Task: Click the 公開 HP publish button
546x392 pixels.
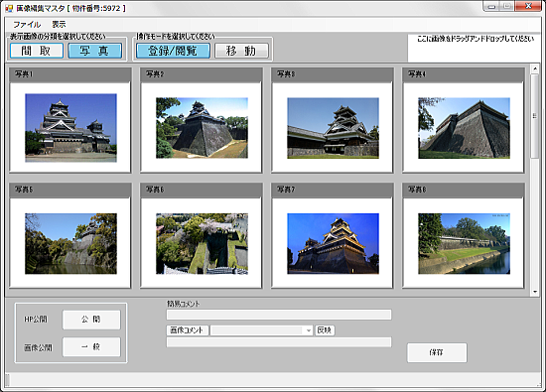Action: pos(91,320)
